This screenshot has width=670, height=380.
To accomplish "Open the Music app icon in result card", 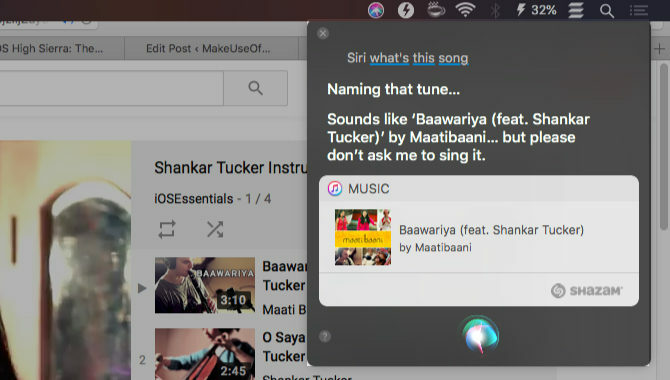I will (x=335, y=189).
